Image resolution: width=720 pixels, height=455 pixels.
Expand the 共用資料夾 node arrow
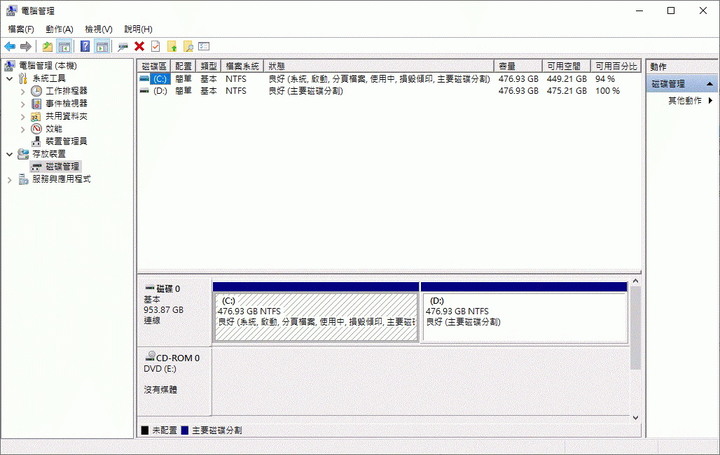[x=22, y=116]
